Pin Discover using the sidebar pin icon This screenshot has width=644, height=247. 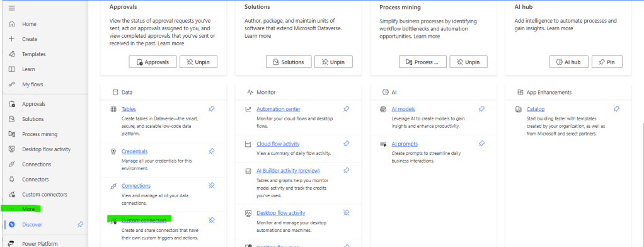(81, 224)
